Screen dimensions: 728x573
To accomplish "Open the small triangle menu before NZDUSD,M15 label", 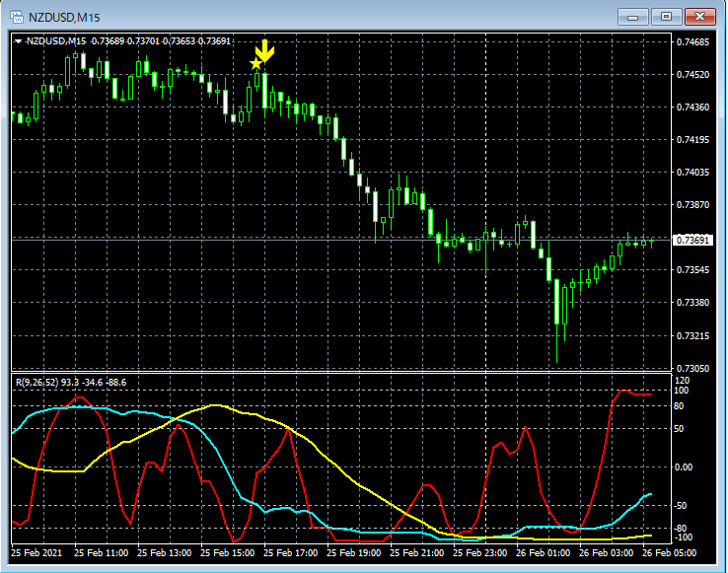I will [x=18, y=41].
